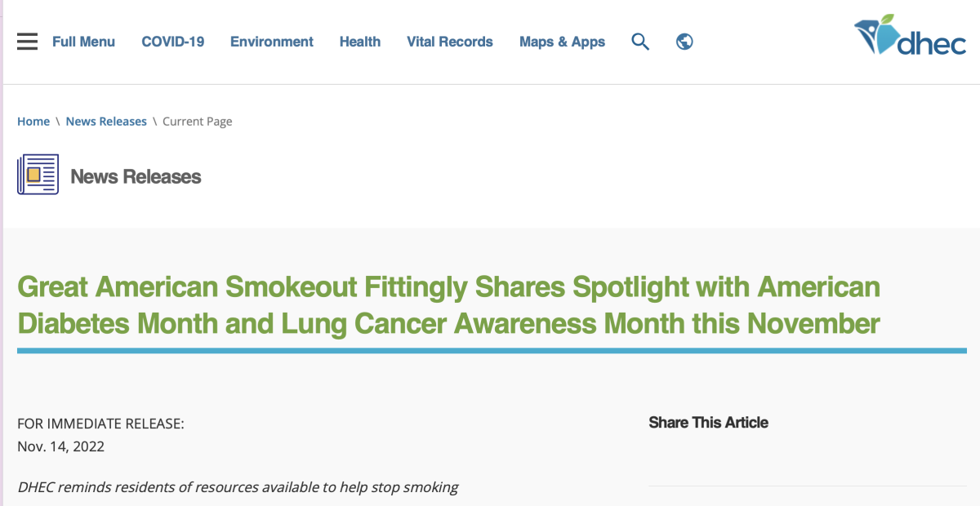Click the Current Page breadcrumb text
980x506 pixels.
coord(198,122)
